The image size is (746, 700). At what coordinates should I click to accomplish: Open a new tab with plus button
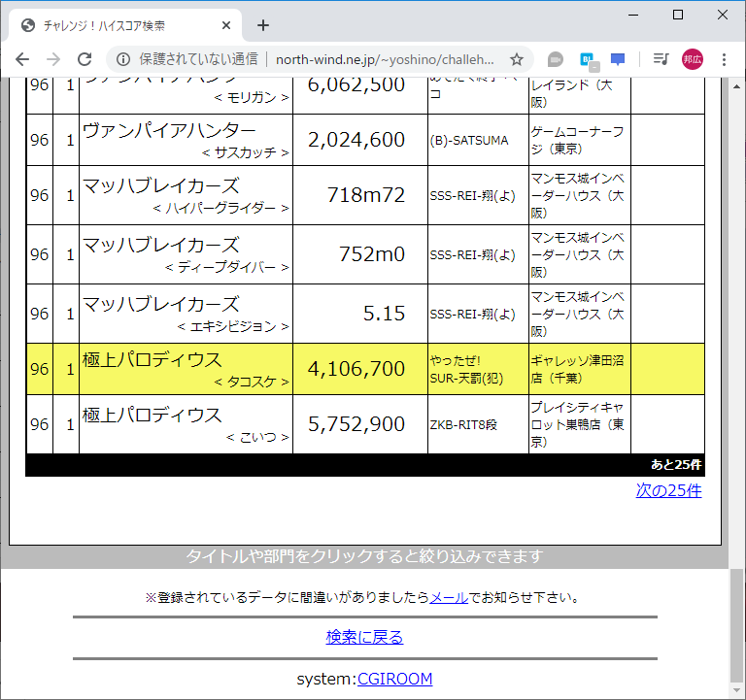[263, 25]
